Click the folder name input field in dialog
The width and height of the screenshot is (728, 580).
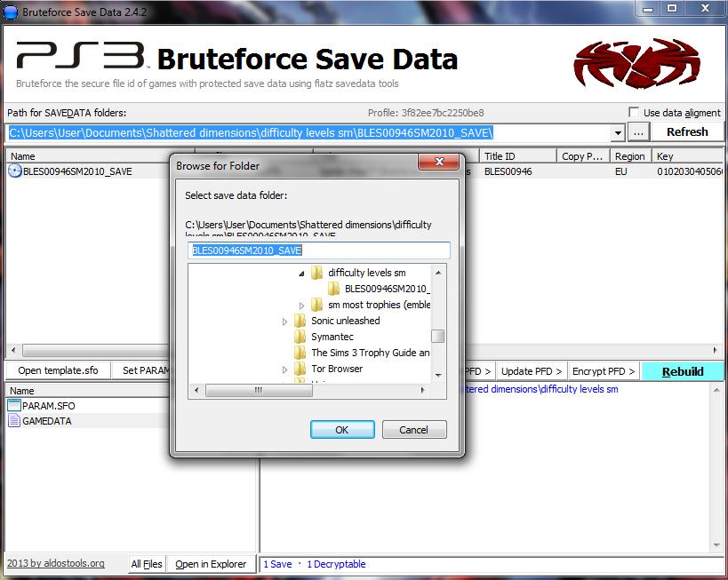(319, 250)
